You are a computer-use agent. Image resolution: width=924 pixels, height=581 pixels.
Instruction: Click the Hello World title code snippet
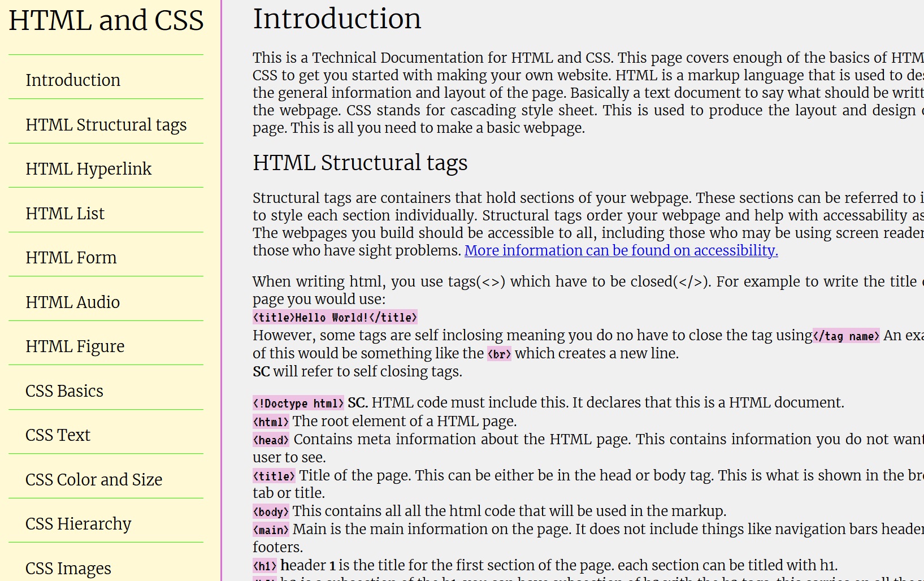(x=335, y=318)
